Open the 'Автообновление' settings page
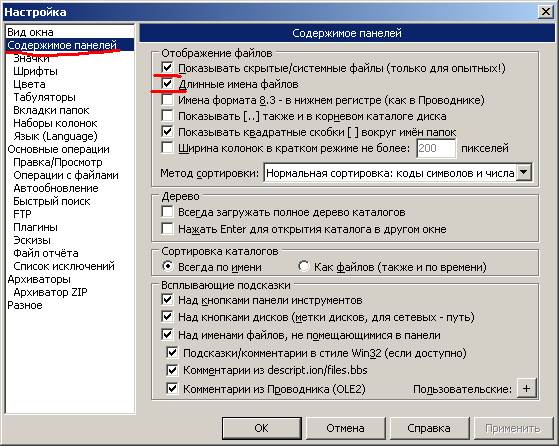Screen dimensions: 559x446 56,188
